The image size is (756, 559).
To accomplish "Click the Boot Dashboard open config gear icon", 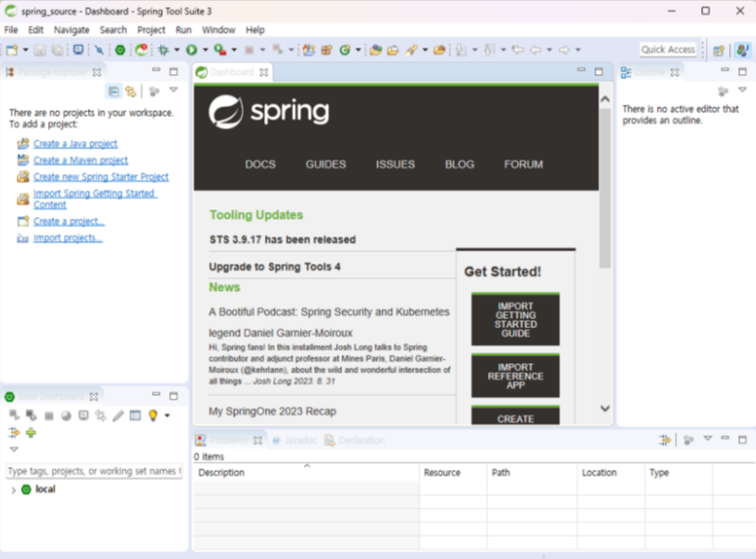I will [x=101, y=414].
